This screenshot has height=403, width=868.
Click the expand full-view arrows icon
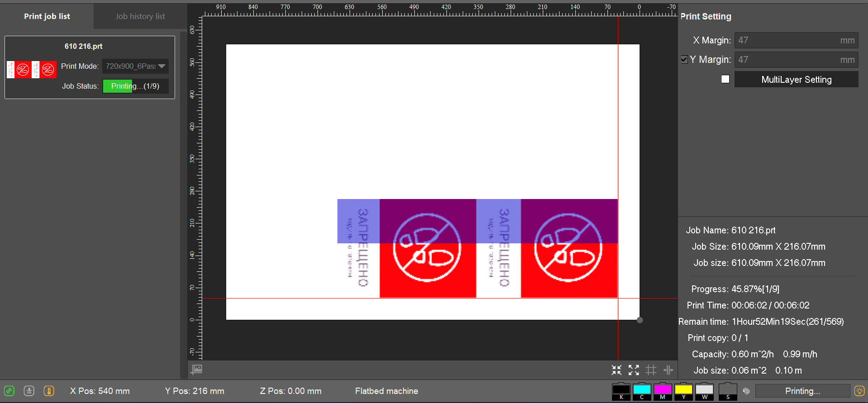634,370
